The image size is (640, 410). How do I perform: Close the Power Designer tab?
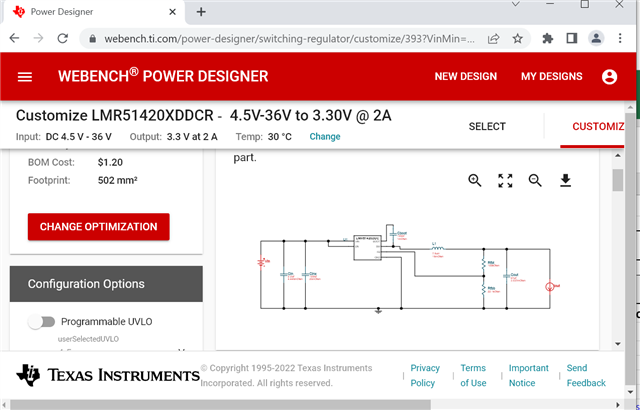click(x=173, y=12)
